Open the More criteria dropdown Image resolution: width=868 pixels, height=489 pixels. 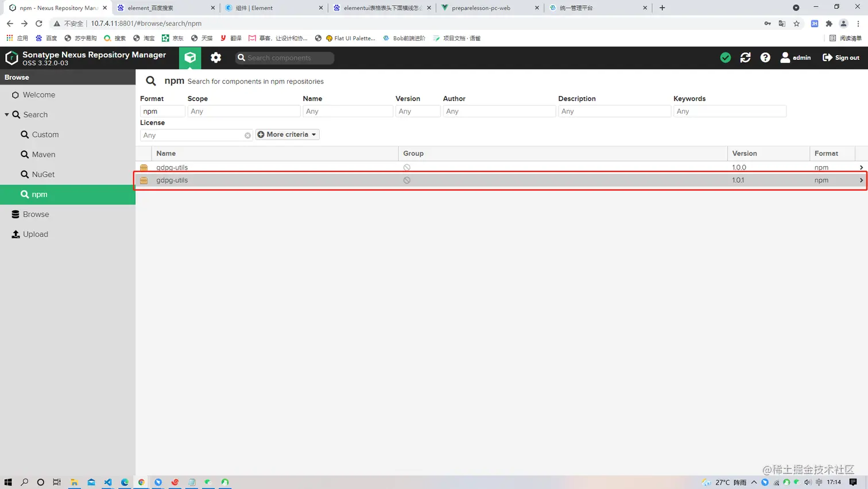[287, 134]
